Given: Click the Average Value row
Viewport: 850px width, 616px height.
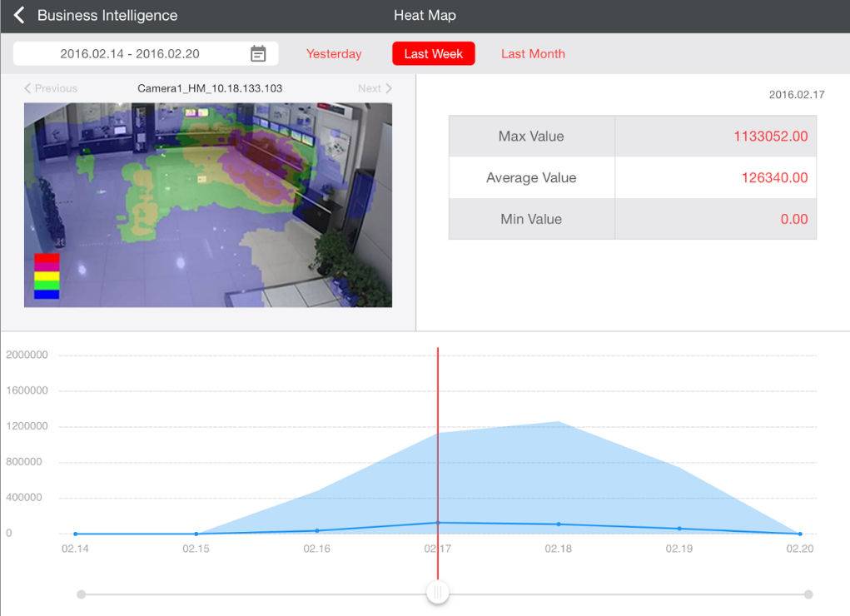Looking at the screenshot, I should coord(632,178).
